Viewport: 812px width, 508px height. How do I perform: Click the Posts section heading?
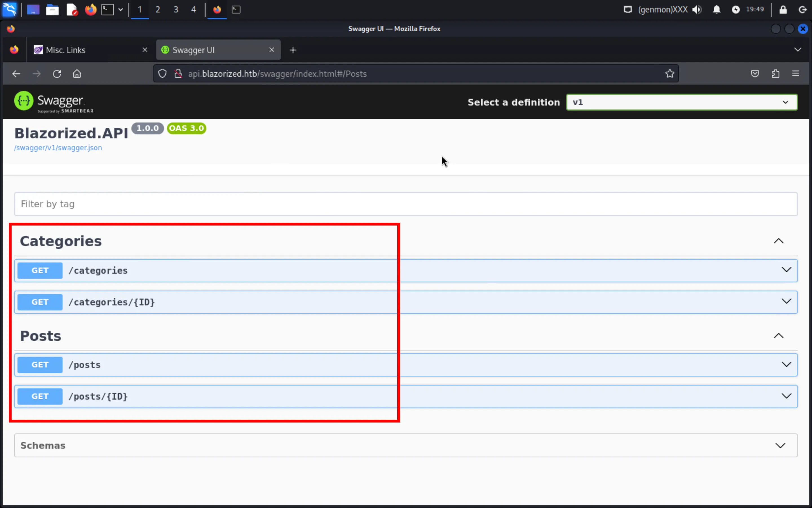pyautogui.click(x=41, y=336)
